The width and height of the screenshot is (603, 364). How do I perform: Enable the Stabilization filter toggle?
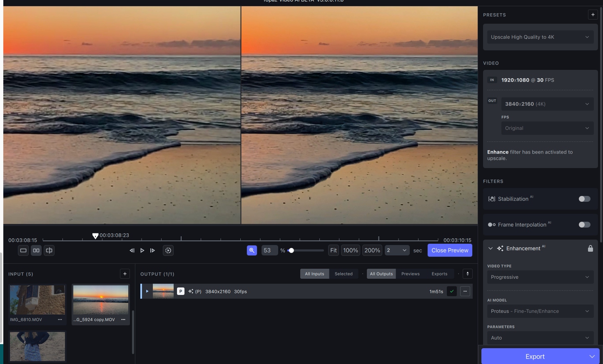pyautogui.click(x=585, y=199)
